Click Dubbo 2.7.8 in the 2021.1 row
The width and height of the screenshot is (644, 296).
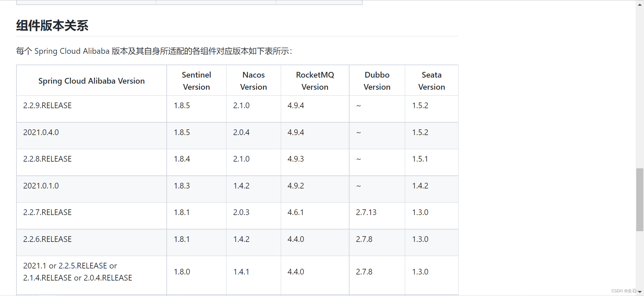364,272
